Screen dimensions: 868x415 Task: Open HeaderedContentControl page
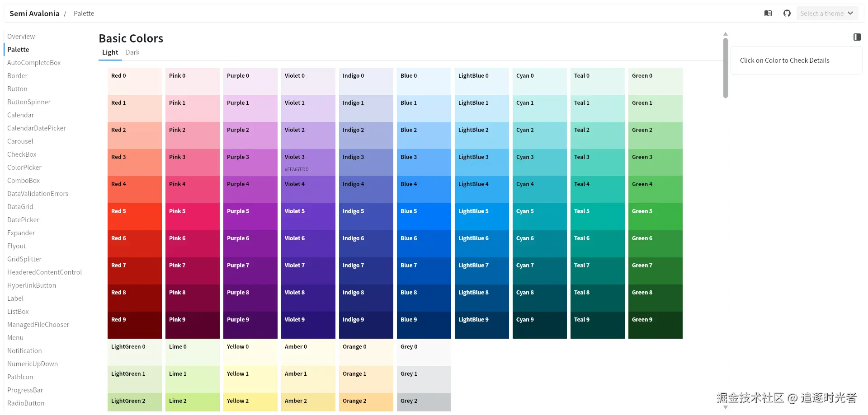tap(44, 272)
